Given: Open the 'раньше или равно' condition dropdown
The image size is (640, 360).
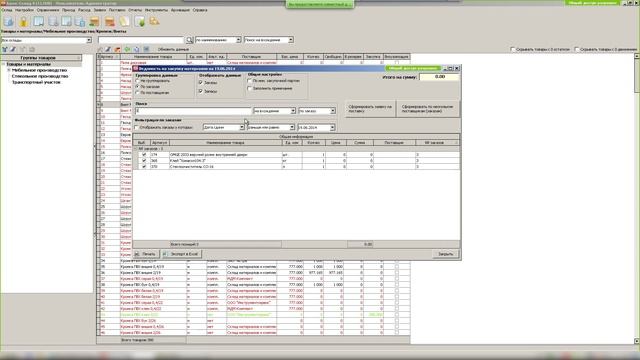Looking at the screenshot, I should (x=292, y=128).
